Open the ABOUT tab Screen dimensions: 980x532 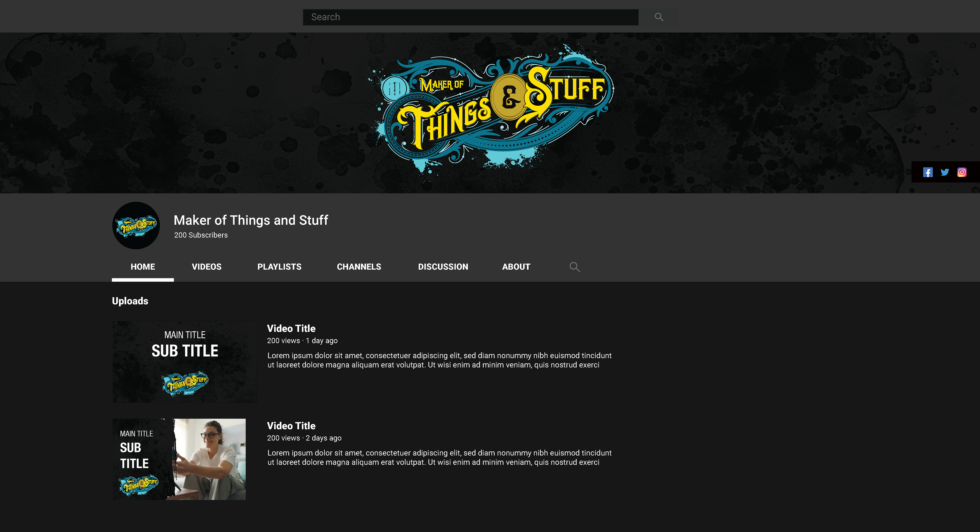point(516,267)
